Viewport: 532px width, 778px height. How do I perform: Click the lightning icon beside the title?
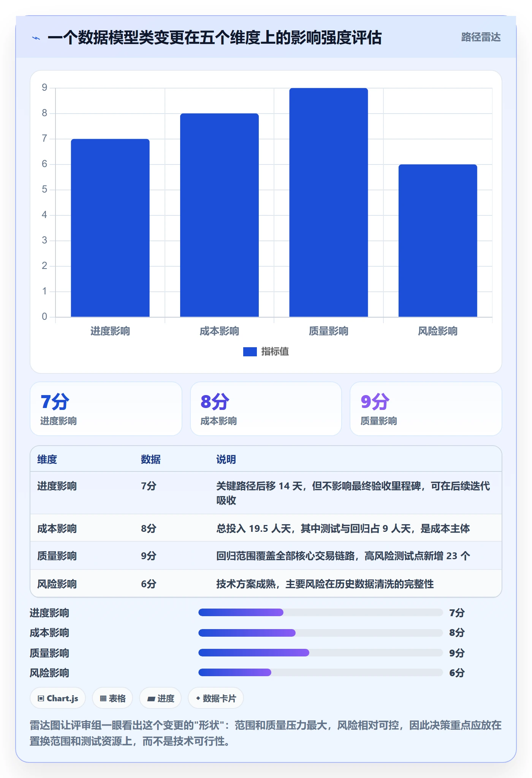(36, 38)
